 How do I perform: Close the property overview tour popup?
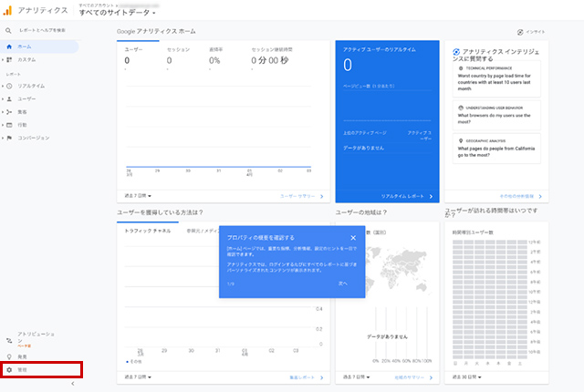coord(353,238)
